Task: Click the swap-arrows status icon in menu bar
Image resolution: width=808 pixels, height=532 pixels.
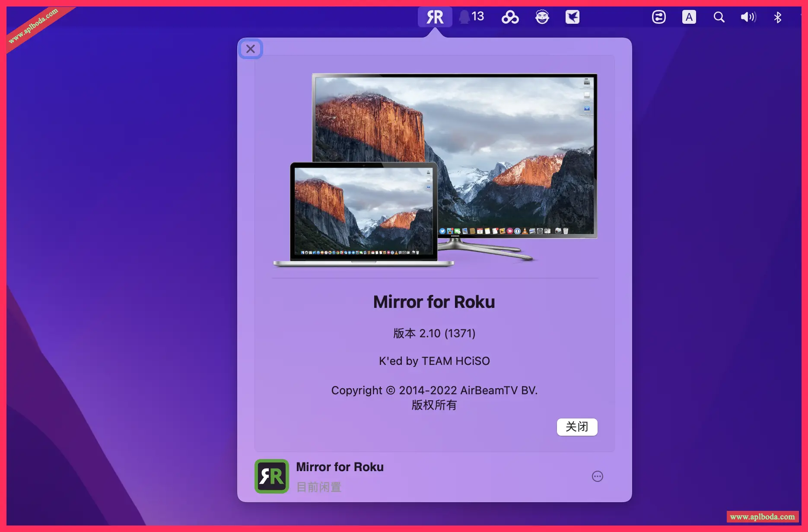Action: pyautogui.click(x=658, y=17)
